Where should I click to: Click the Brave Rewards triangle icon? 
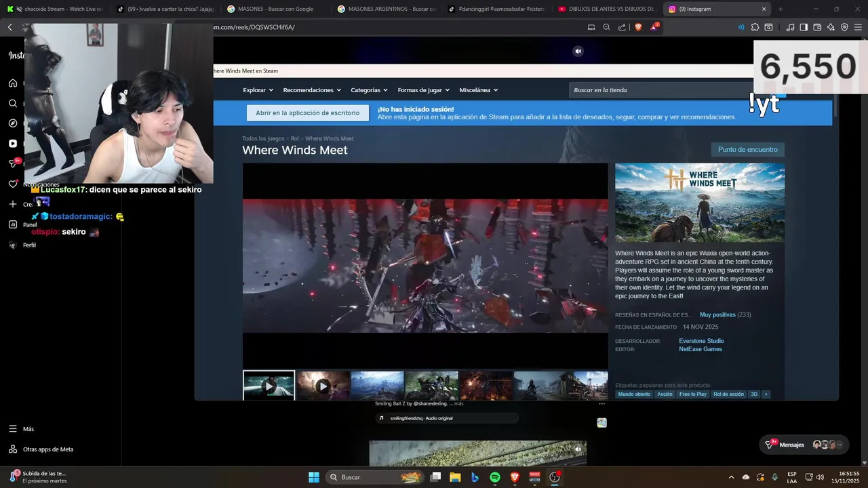[x=654, y=27]
